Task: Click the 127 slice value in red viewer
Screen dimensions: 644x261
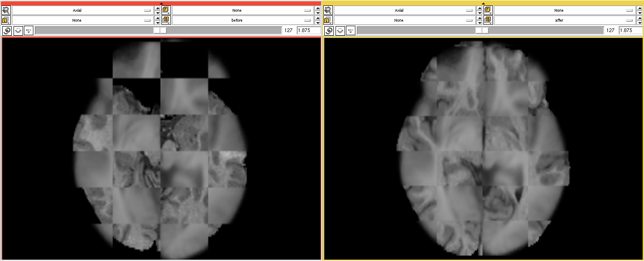Action: (x=289, y=30)
